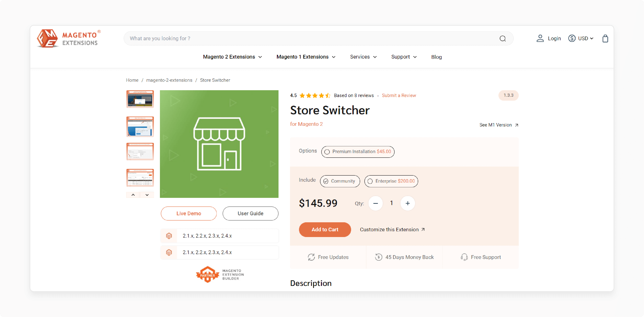644x317 pixels.
Task: Click the dollar currency icon
Action: [572, 38]
